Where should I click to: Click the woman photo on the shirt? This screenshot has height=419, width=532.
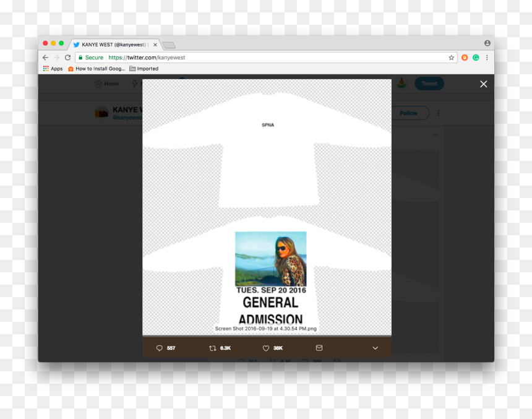click(271, 259)
